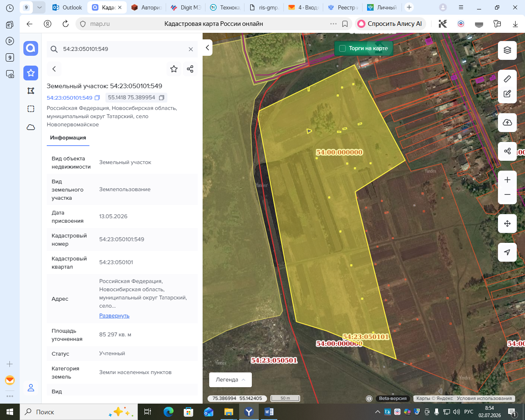Open Word from the taskbar

click(x=269, y=412)
